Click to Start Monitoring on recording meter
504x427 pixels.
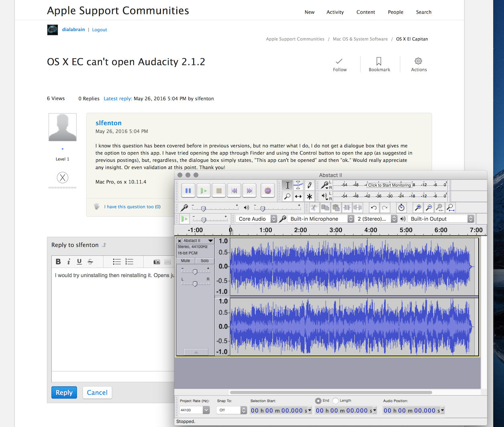pos(389,185)
